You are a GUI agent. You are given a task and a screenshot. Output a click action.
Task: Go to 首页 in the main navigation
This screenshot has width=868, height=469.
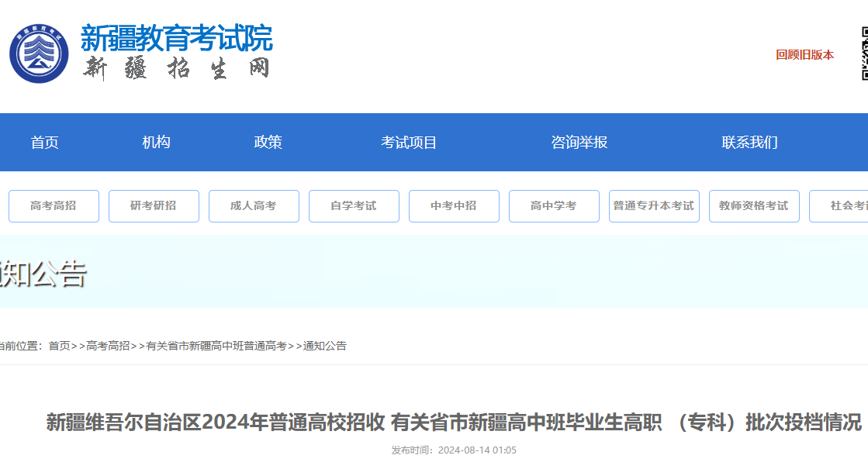point(44,142)
